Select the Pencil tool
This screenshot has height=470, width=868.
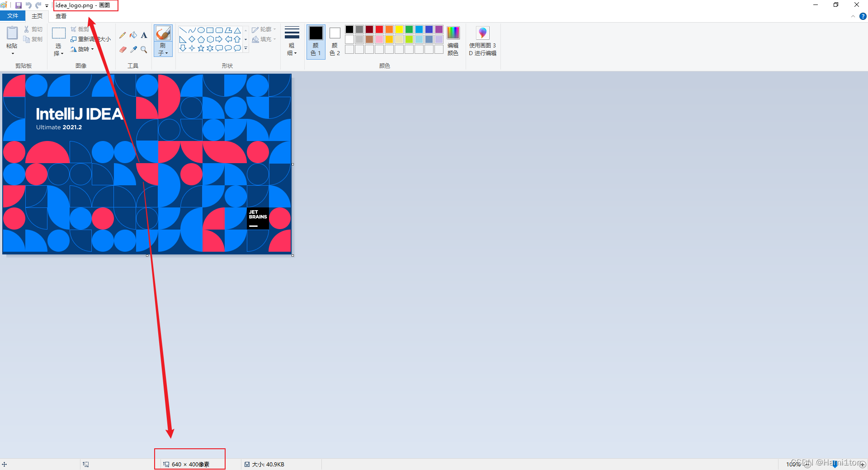[x=123, y=35]
